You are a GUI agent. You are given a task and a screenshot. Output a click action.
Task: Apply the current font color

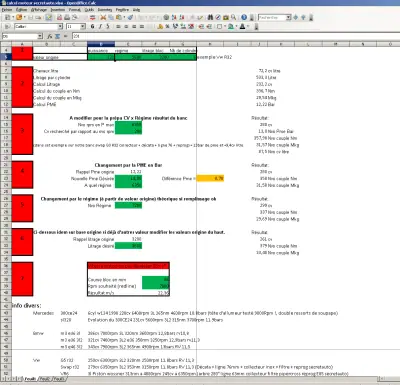coord(242,26)
